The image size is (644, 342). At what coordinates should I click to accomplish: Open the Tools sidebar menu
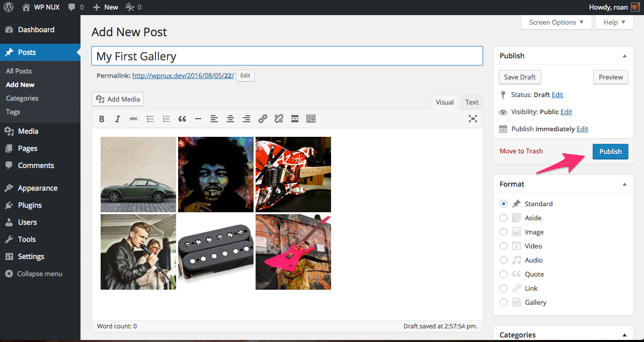(40, 239)
